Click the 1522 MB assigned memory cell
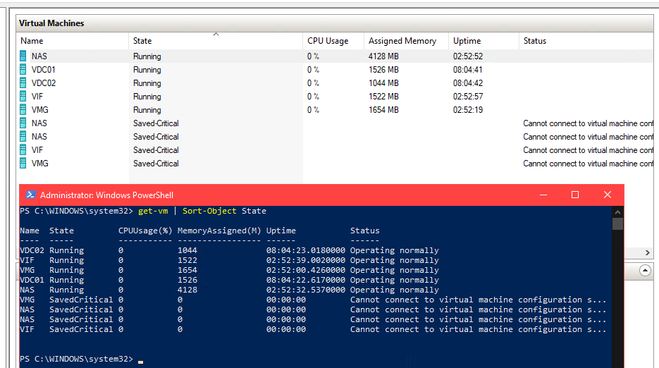Viewport: 659px width, 368px height. pos(384,97)
